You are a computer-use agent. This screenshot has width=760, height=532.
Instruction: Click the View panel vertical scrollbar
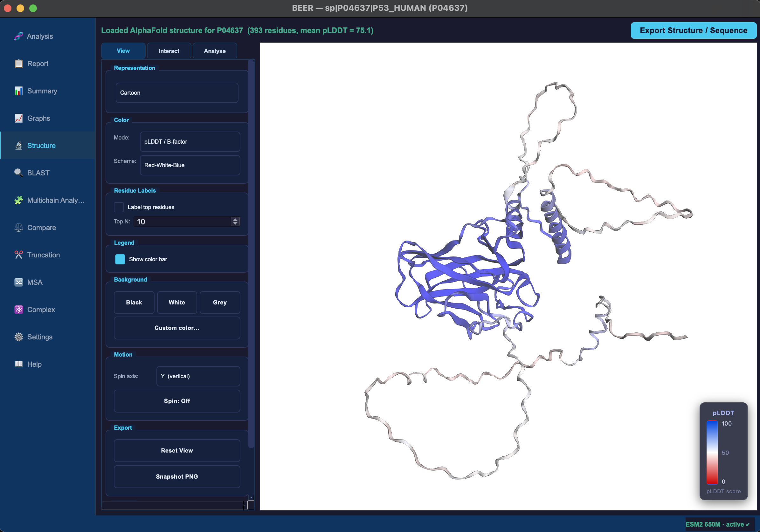point(251,254)
